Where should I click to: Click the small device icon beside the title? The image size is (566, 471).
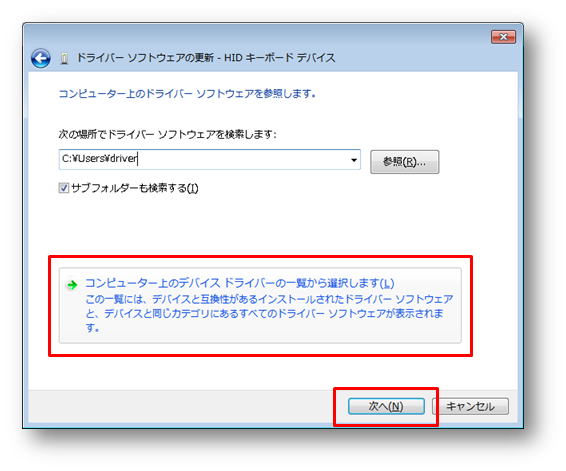point(64,58)
